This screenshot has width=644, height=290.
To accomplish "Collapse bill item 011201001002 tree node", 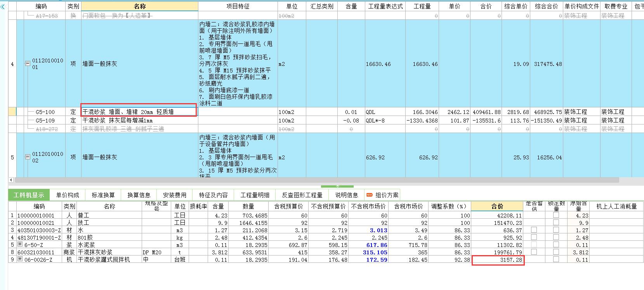I will tap(28, 157).
